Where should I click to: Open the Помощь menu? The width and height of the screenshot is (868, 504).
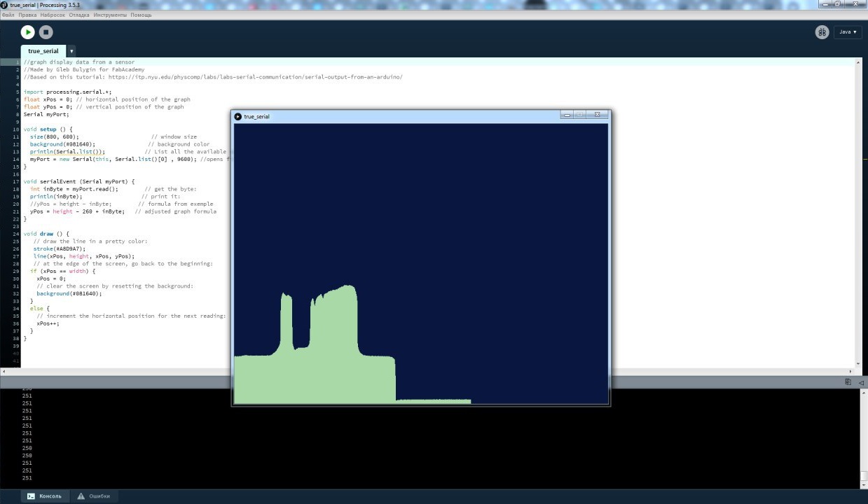tap(142, 14)
